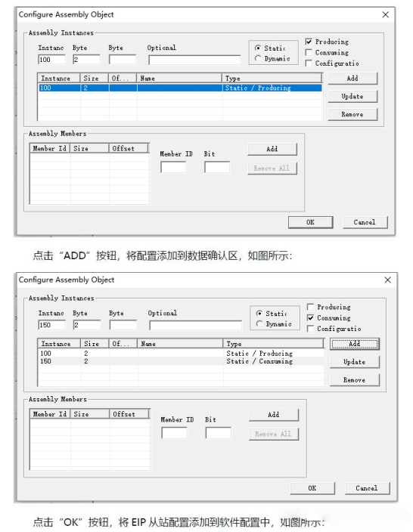The width and height of the screenshot is (413, 532).
Task: Select Static radio in the lower dialog
Action: click(x=259, y=314)
